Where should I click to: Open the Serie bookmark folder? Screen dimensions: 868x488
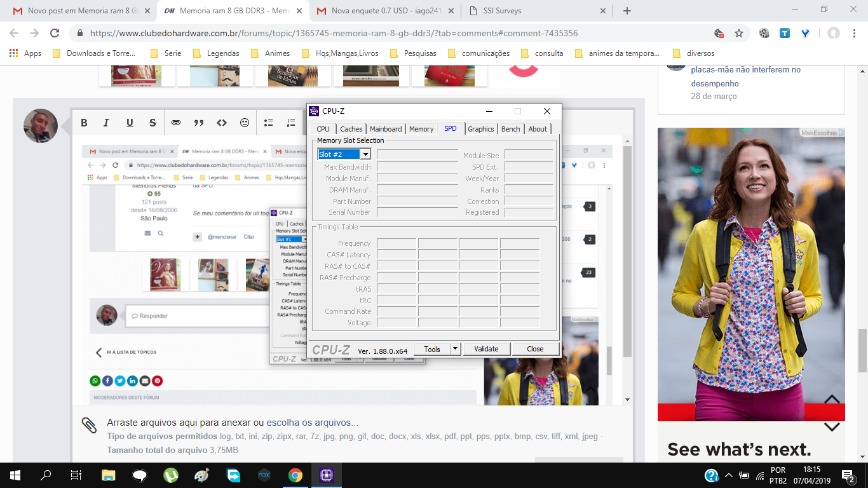(x=166, y=53)
